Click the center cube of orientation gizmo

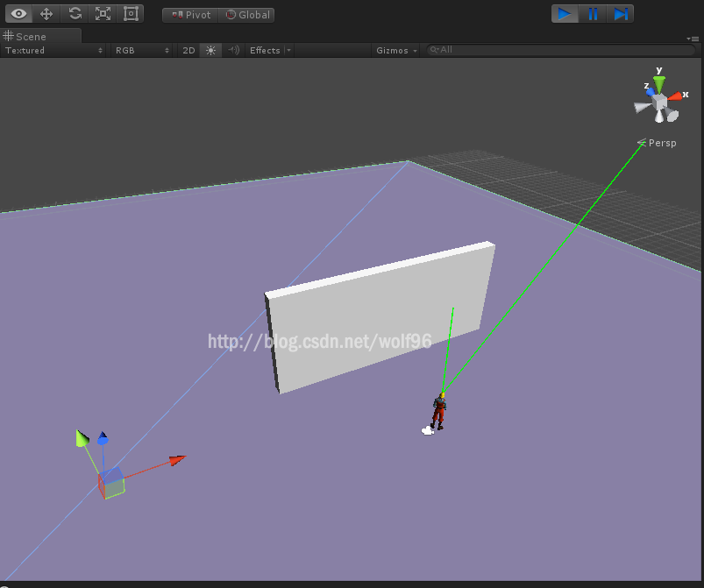659,102
